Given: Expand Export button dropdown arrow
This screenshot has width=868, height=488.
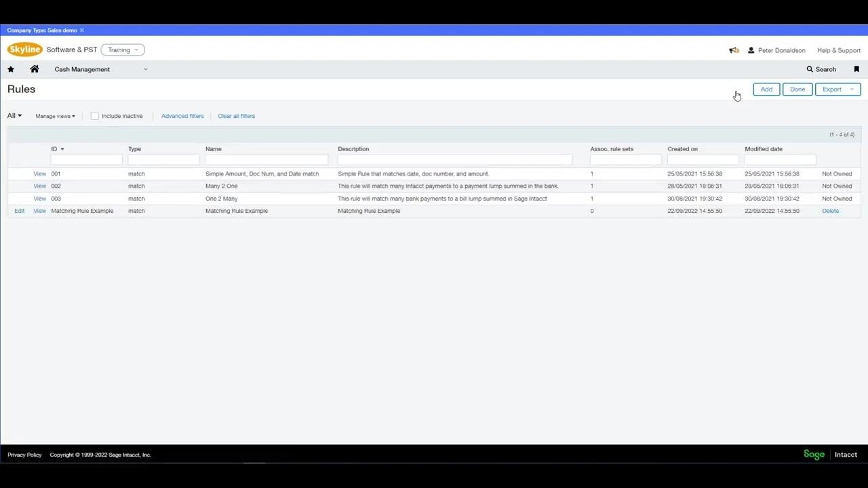Looking at the screenshot, I should [852, 89].
